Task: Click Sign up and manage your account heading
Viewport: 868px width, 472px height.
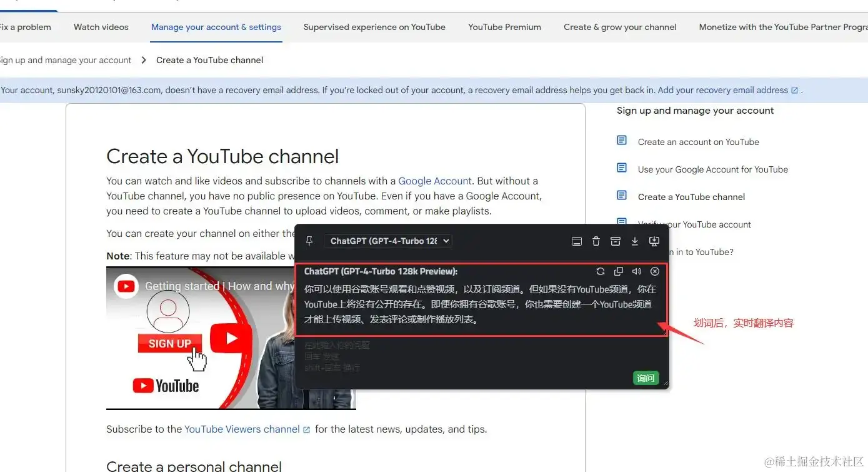Action: click(695, 111)
